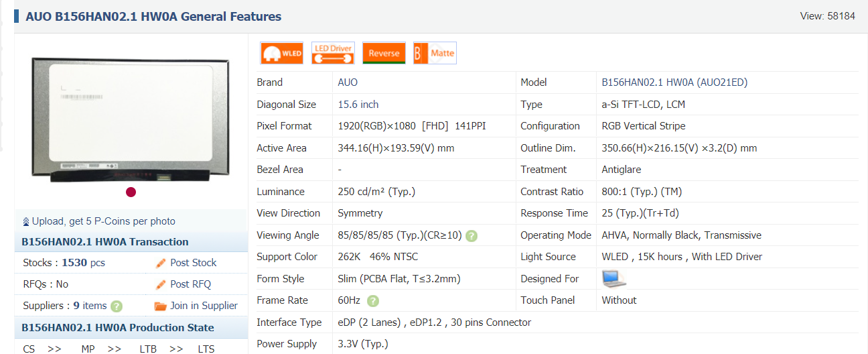
Task: Click the pencil icon next to Post RFQ
Action: (x=161, y=284)
